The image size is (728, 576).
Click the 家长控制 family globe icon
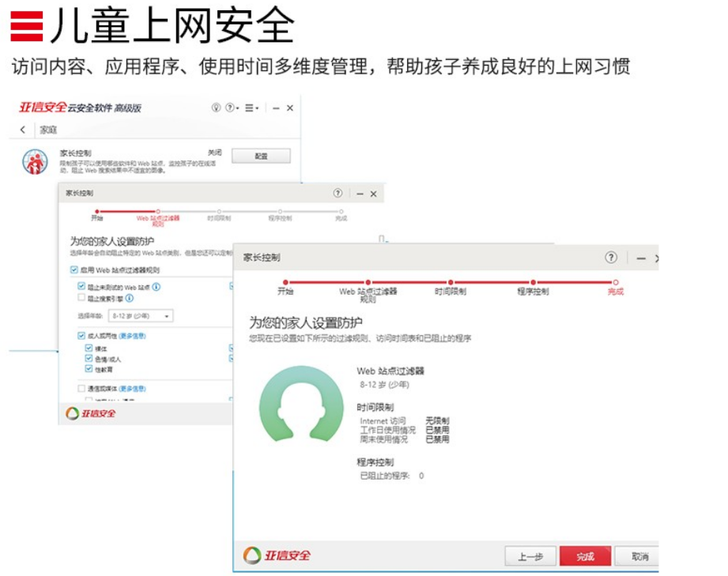tap(36, 161)
